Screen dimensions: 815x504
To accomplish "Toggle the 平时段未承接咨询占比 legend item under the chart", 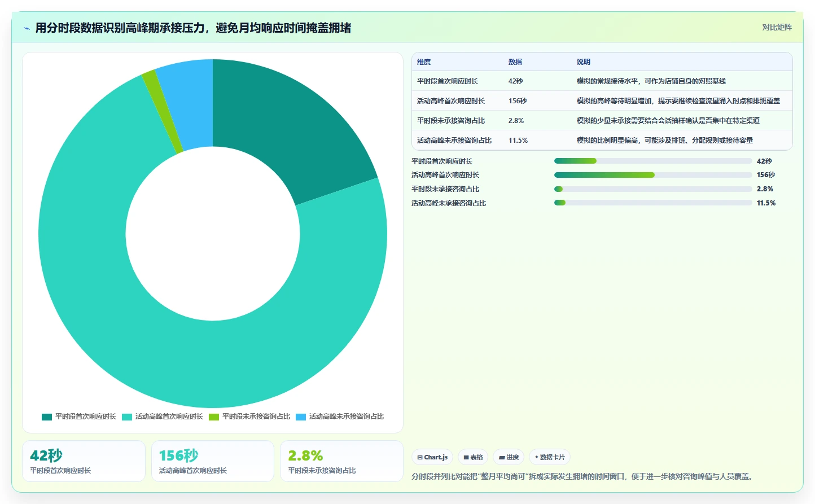I will [x=249, y=417].
